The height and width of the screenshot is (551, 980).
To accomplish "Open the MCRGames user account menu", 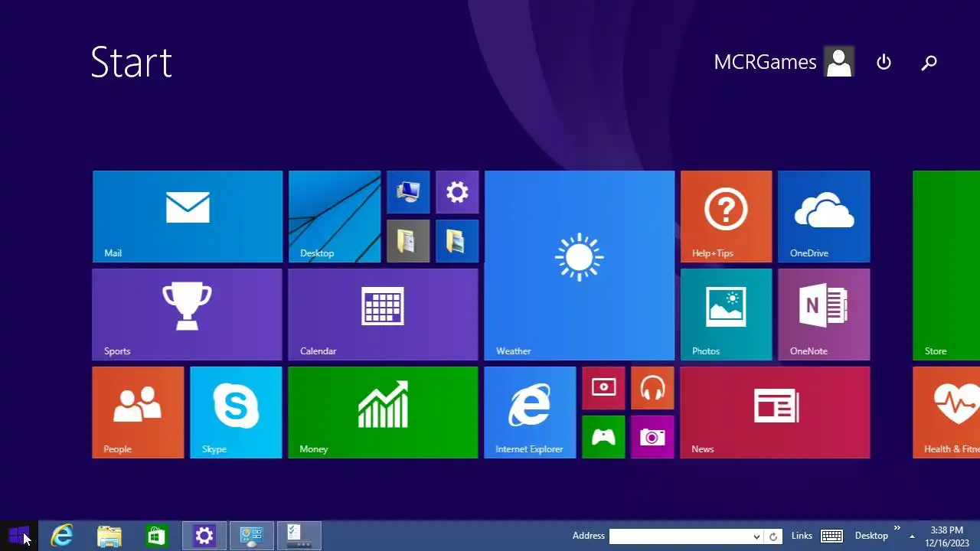I will click(x=783, y=62).
